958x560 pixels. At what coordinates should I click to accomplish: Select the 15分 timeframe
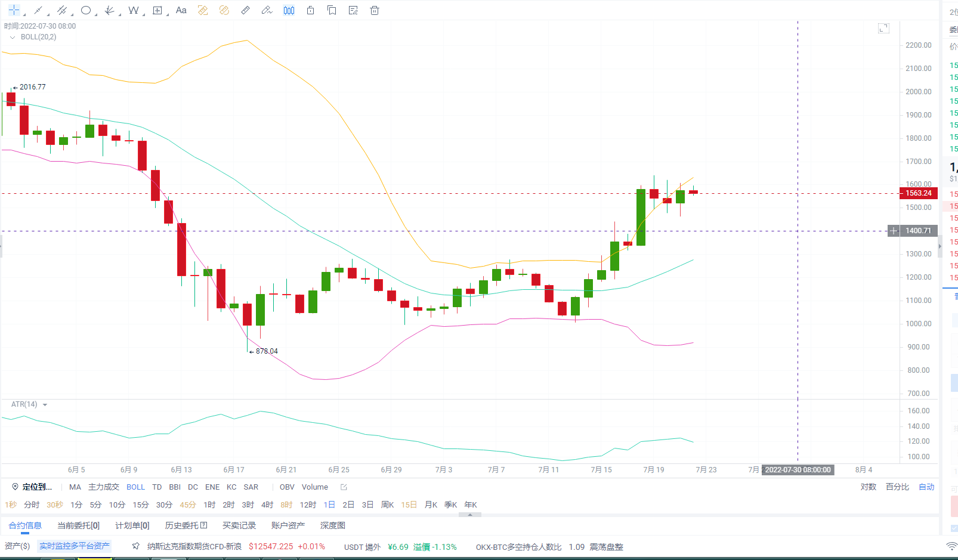(x=141, y=505)
